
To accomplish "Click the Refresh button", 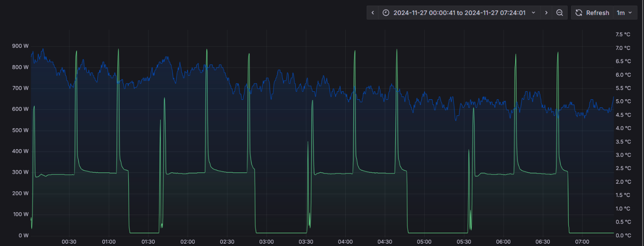I will click(592, 13).
